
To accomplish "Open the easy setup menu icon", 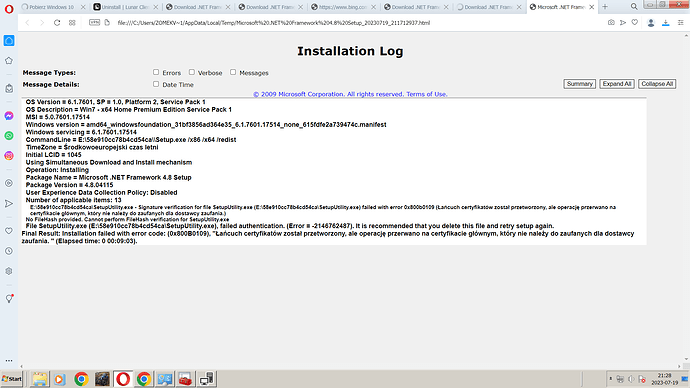I will tap(681, 23).
